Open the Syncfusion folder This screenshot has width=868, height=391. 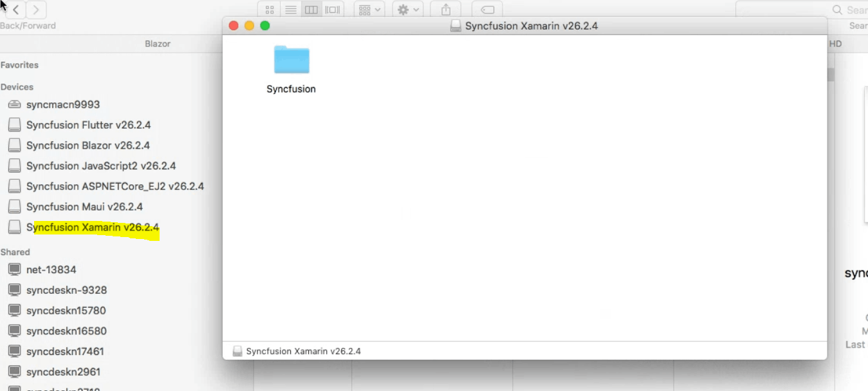point(291,59)
